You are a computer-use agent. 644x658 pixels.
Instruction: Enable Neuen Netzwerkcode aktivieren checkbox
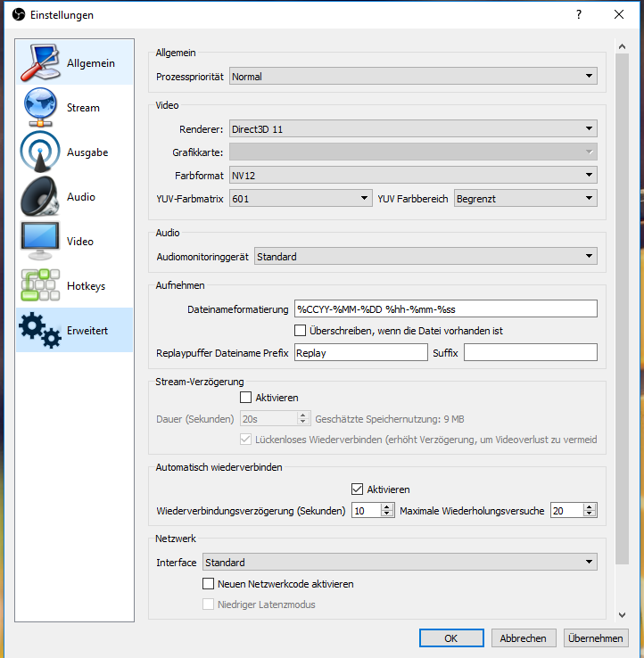(209, 584)
